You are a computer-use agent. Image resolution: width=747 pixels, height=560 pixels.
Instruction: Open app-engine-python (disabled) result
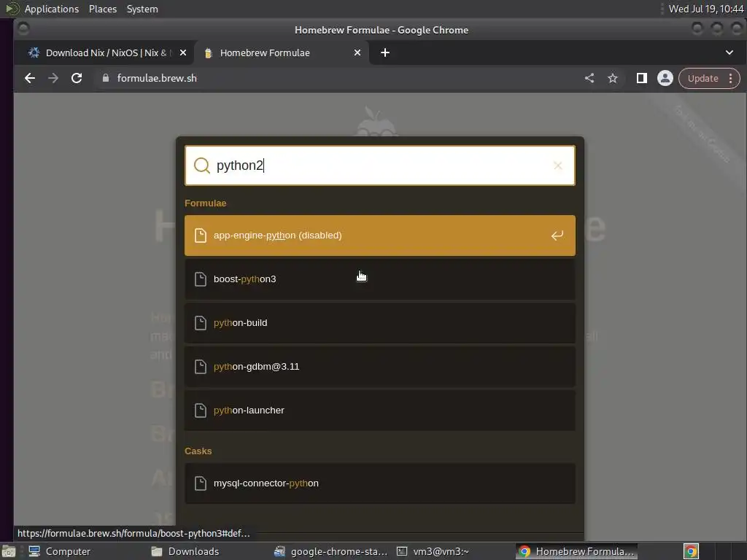[379, 236]
